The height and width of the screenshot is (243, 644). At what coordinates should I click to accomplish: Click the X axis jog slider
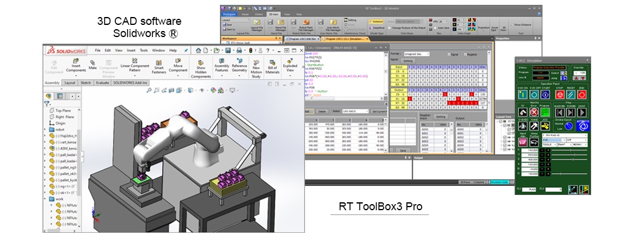570,150
